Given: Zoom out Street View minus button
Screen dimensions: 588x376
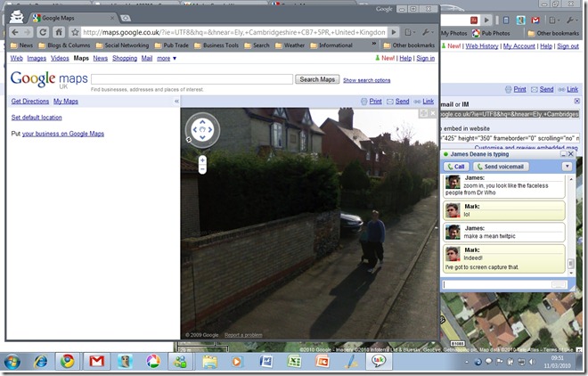Looking at the screenshot, I should click(x=202, y=169).
